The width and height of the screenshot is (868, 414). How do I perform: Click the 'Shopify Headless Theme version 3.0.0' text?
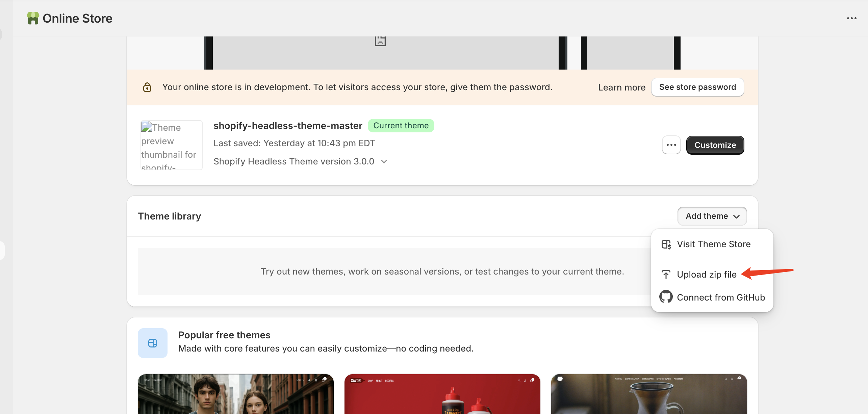[x=294, y=161]
